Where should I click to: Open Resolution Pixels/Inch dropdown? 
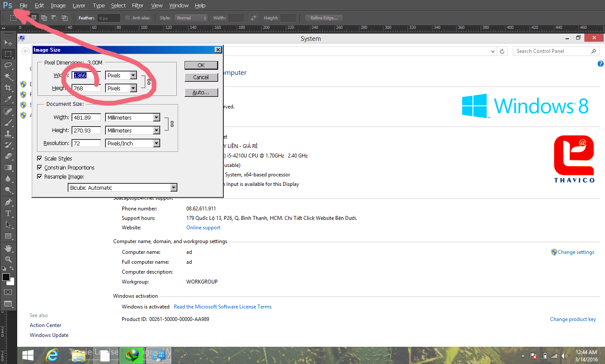click(133, 143)
